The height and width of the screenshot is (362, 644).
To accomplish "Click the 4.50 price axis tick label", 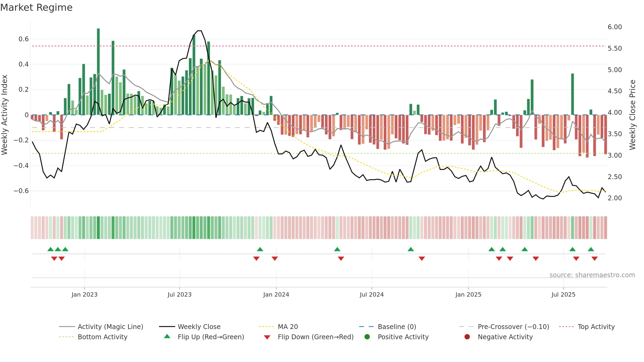I will tap(615, 91).
